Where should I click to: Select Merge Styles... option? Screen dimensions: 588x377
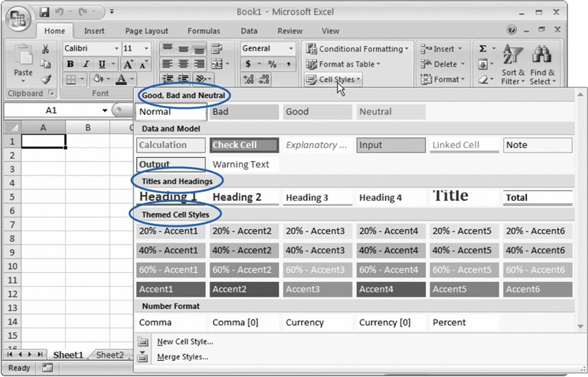(x=182, y=357)
